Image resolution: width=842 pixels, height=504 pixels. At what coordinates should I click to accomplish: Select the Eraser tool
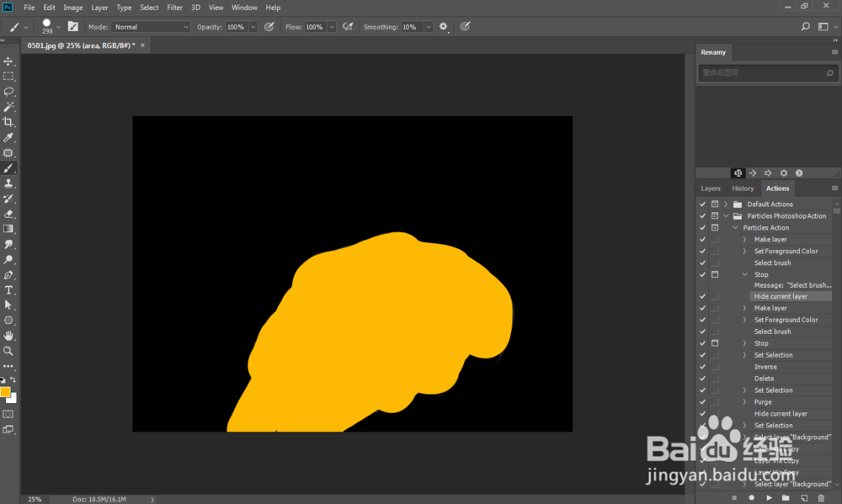[x=8, y=214]
